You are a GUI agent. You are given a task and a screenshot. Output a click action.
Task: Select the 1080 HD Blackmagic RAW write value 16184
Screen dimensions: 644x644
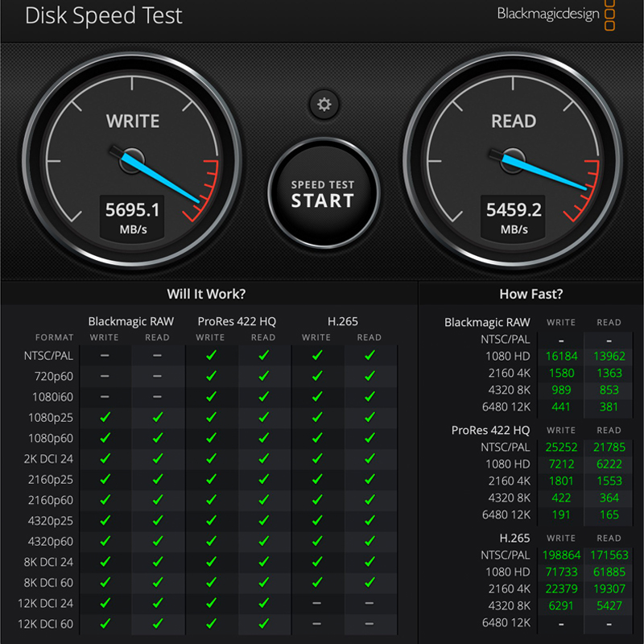coord(561,355)
